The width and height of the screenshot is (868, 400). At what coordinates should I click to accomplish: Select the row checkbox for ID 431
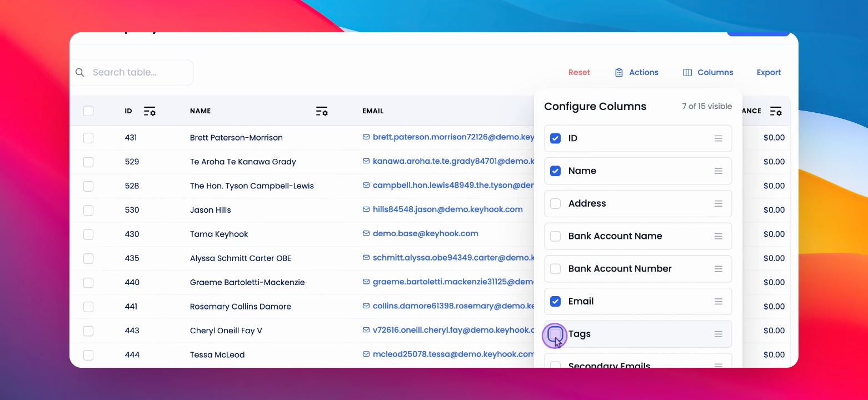[x=88, y=138]
